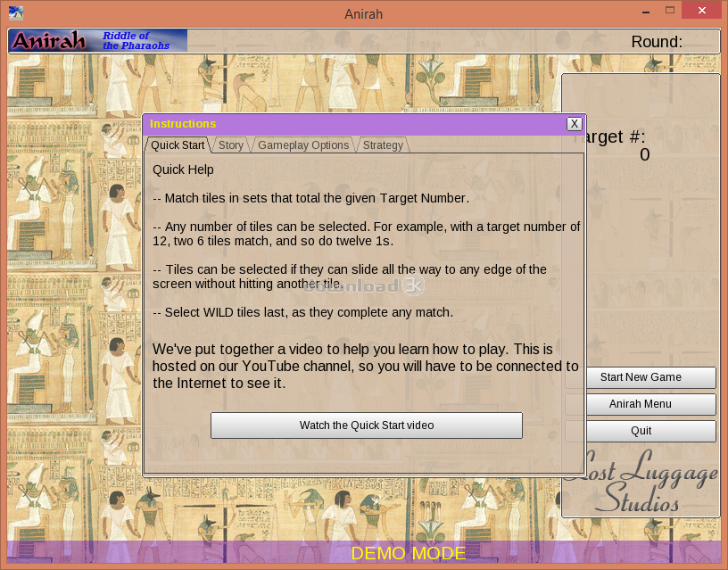Click the DEMO MODE banner text
Screen dimensions: 728x570
point(409,553)
